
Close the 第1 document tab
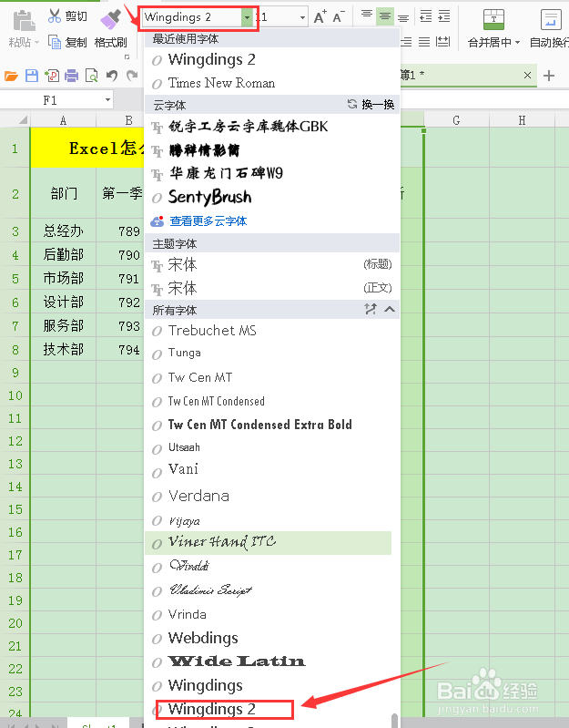527,76
